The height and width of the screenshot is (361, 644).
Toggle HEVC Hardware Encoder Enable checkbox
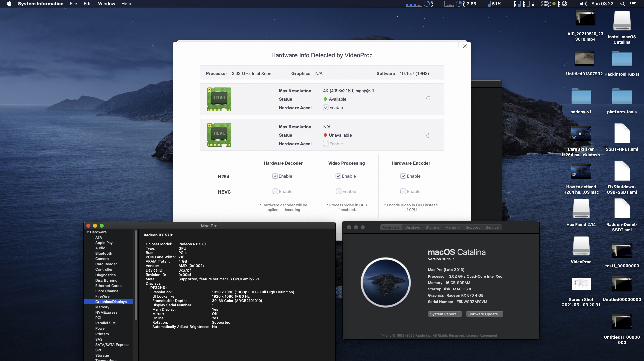coord(403,191)
